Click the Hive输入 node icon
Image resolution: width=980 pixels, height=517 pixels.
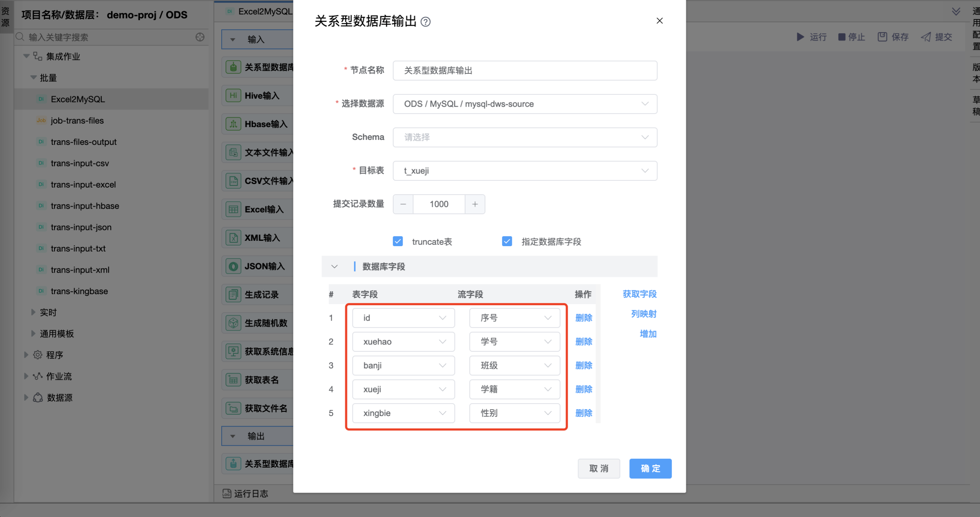click(x=233, y=95)
